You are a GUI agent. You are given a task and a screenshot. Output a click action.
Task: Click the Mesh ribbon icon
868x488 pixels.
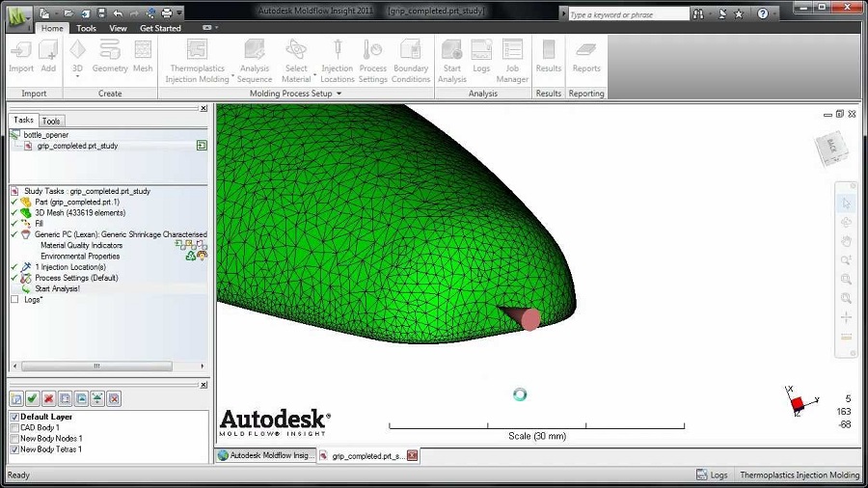pos(143,56)
